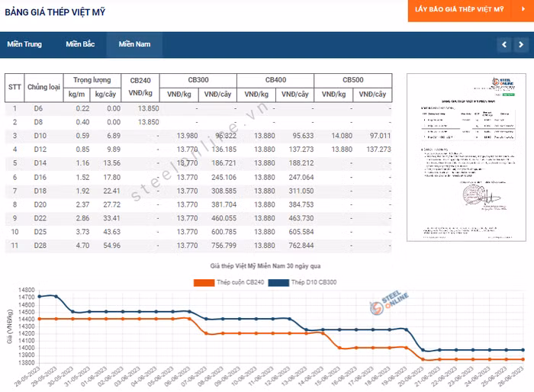
Task: Click the Bảng giá thép Việt Mỹ heading
Action: pyautogui.click(x=56, y=13)
